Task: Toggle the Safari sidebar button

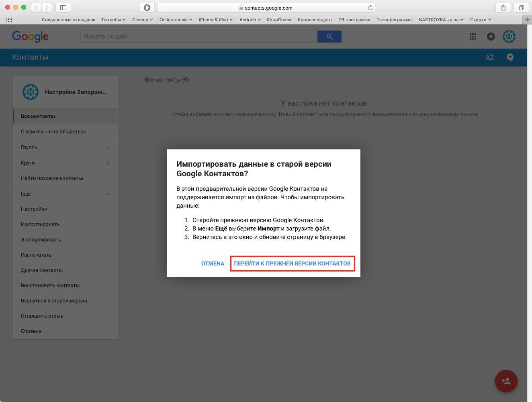Action: (x=63, y=8)
